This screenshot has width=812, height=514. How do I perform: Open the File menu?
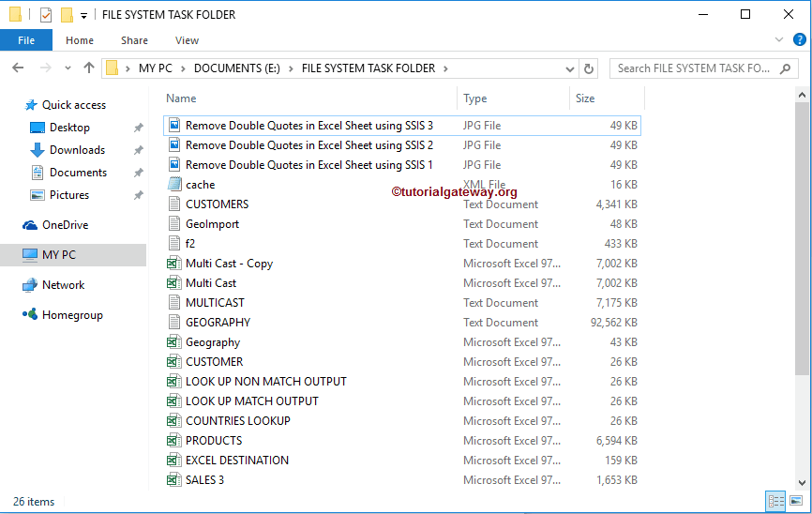26,40
